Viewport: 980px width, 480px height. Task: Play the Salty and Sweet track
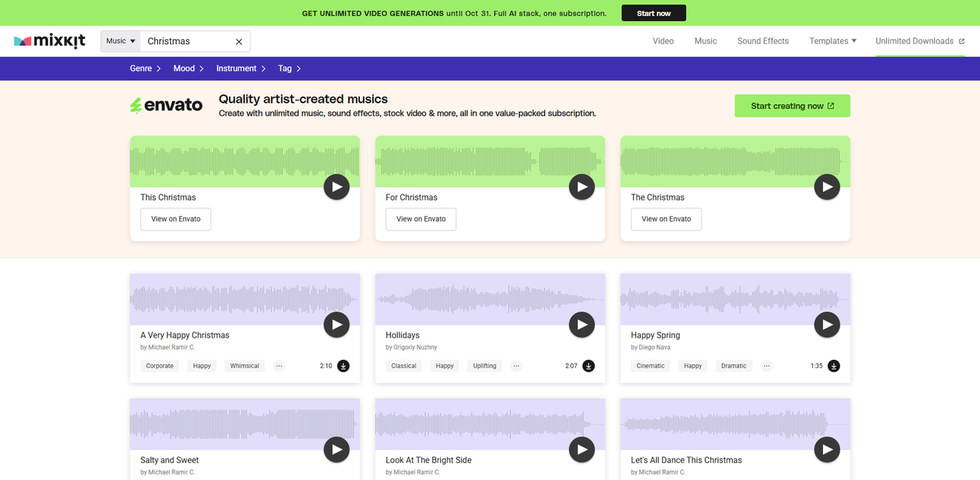click(336, 449)
